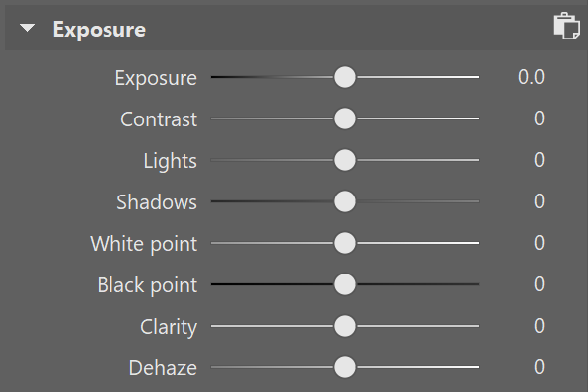Collapse the Exposure panel triangle
This screenshot has width=588, height=392.
[27, 28]
